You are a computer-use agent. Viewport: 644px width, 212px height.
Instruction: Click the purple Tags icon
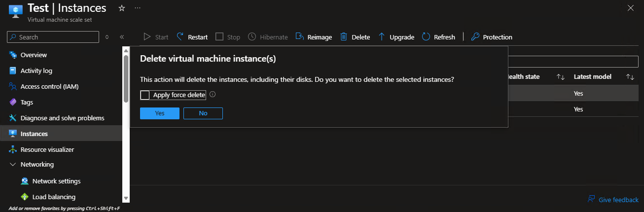coord(13,102)
